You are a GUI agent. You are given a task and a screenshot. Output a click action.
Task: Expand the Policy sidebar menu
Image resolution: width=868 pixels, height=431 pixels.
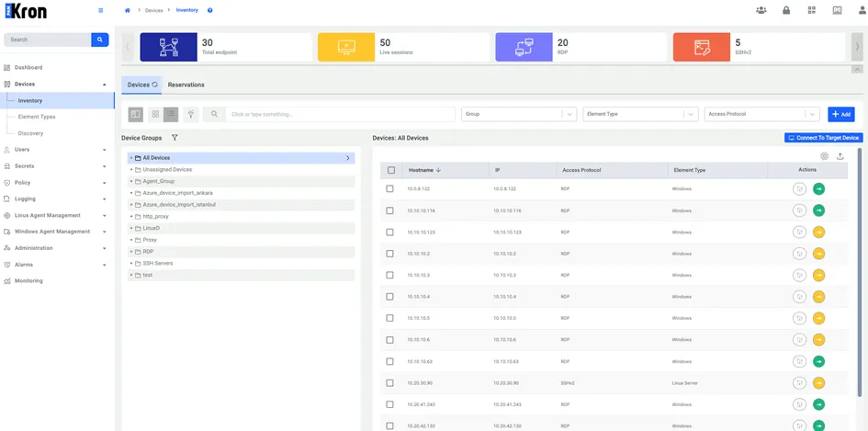tap(55, 182)
